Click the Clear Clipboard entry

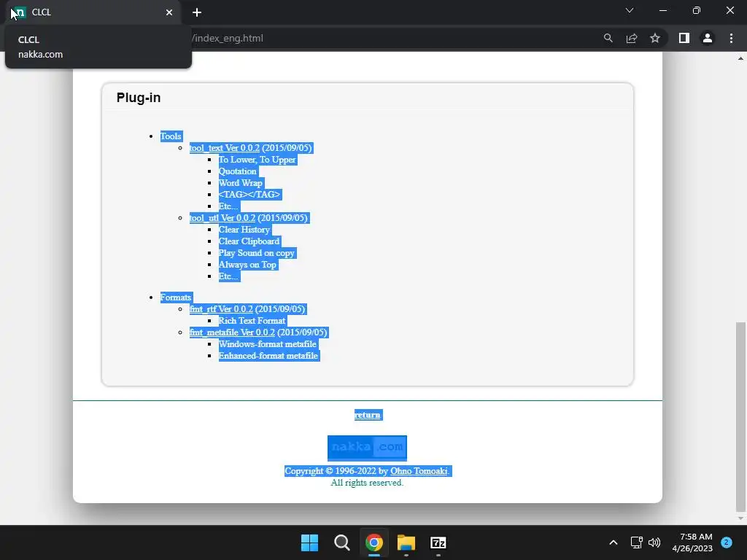point(249,241)
